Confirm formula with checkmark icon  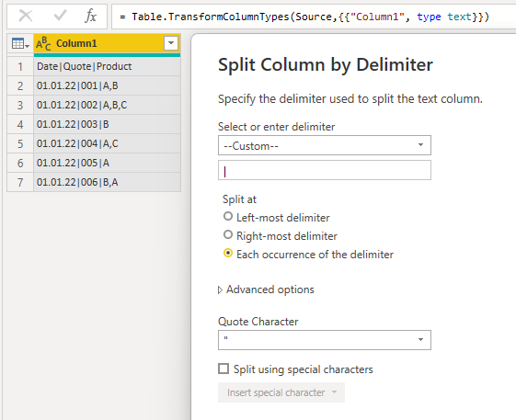tap(60, 16)
